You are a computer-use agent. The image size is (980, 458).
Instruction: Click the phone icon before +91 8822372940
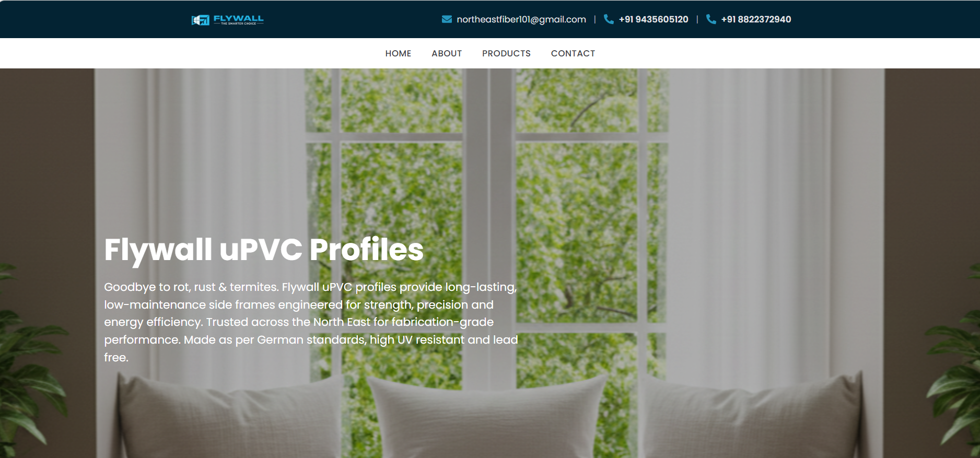(x=711, y=19)
